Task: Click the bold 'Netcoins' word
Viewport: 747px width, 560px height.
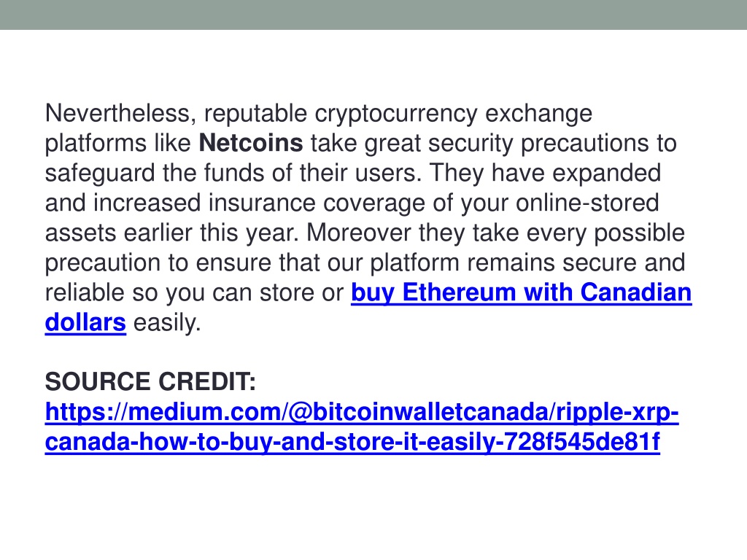Action: (251, 143)
